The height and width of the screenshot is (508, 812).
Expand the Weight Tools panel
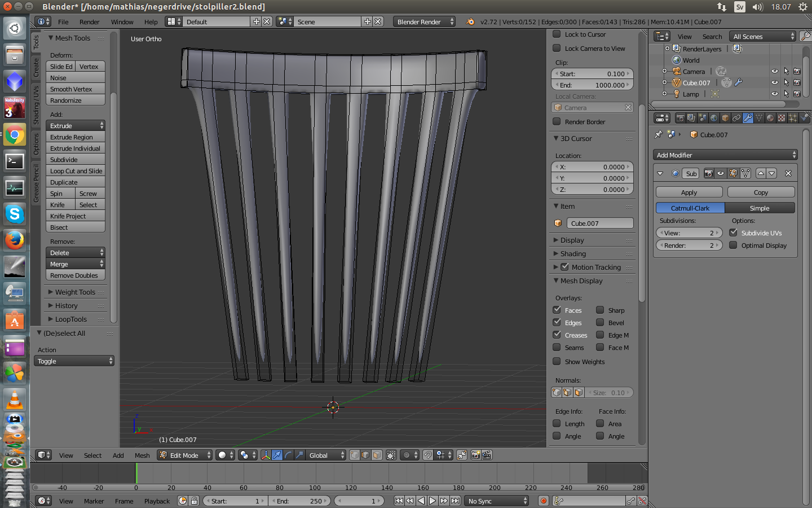click(x=75, y=292)
